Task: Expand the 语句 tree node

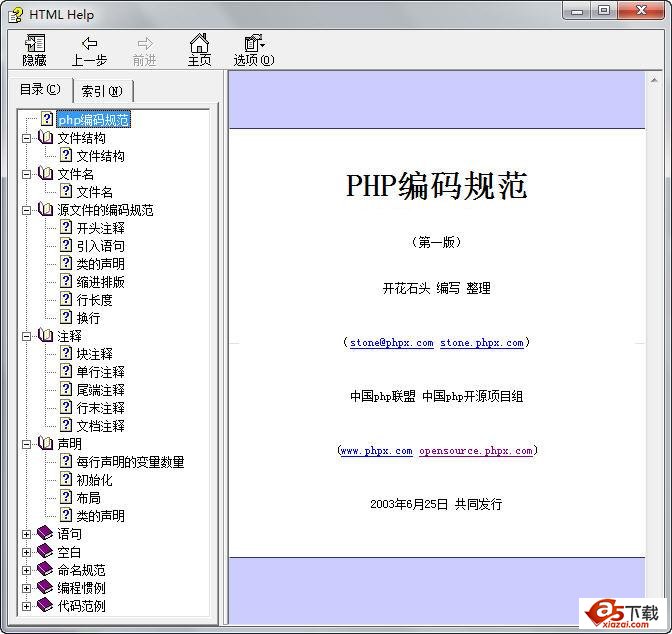Action: (27, 534)
